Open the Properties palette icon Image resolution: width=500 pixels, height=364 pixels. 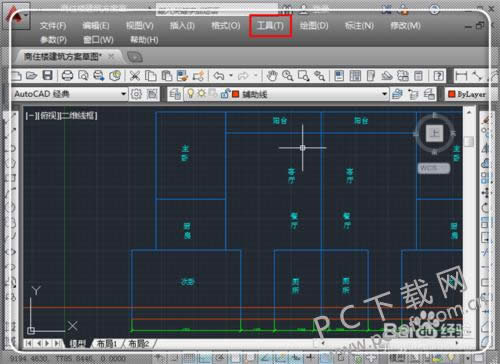pyautogui.click(x=339, y=76)
